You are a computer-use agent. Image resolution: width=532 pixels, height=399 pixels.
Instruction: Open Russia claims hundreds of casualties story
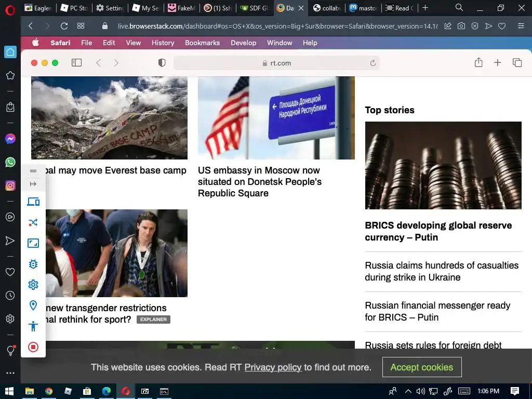pyautogui.click(x=442, y=271)
